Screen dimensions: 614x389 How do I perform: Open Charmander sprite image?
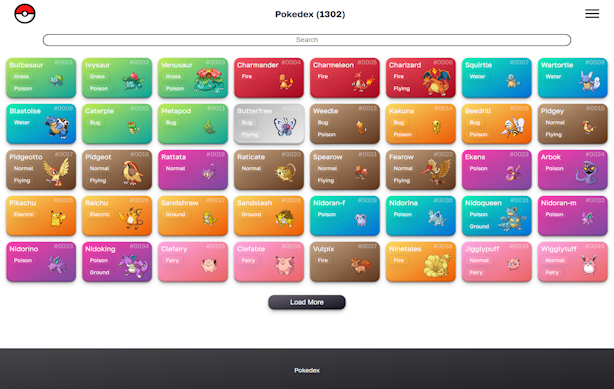(x=285, y=82)
